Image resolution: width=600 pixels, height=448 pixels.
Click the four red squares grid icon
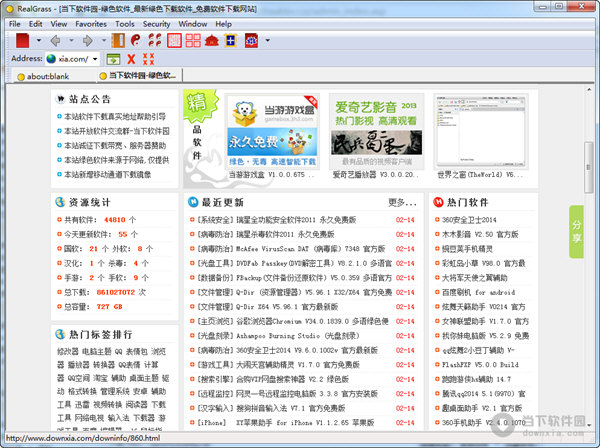pyautogui.click(x=193, y=41)
